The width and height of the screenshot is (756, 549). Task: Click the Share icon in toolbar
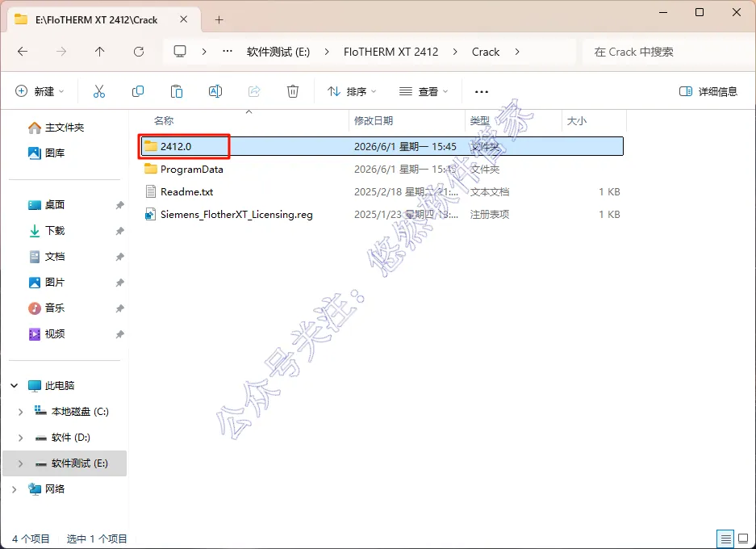pyautogui.click(x=254, y=91)
